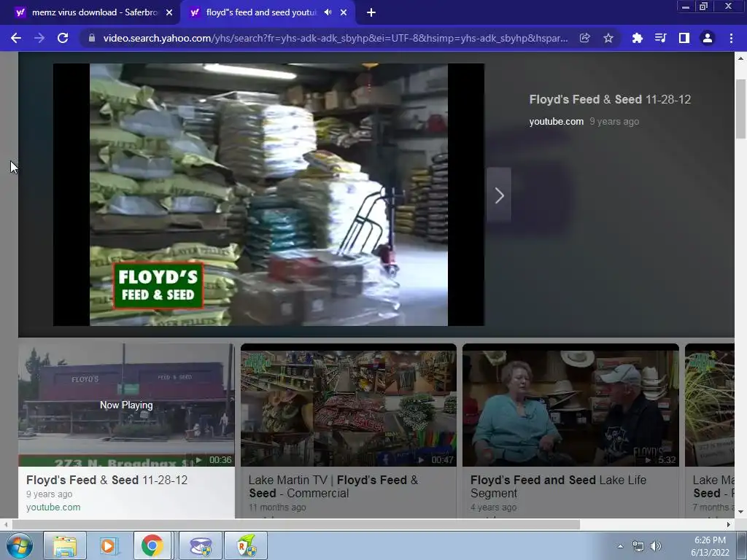Open the volume tray icon
The width and height of the screenshot is (747, 560).
click(x=656, y=546)
